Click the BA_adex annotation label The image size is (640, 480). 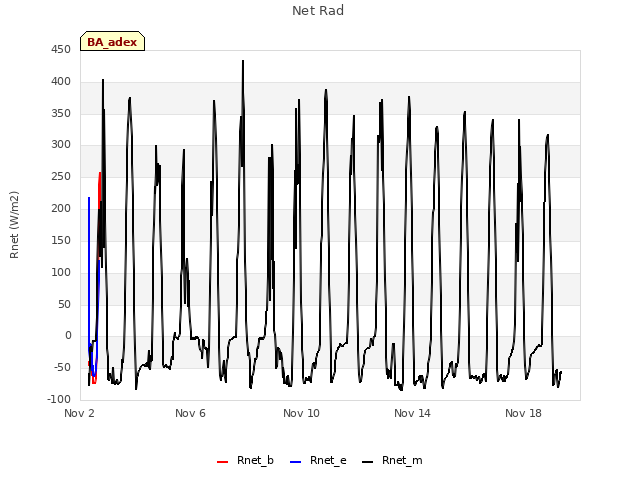112,42
